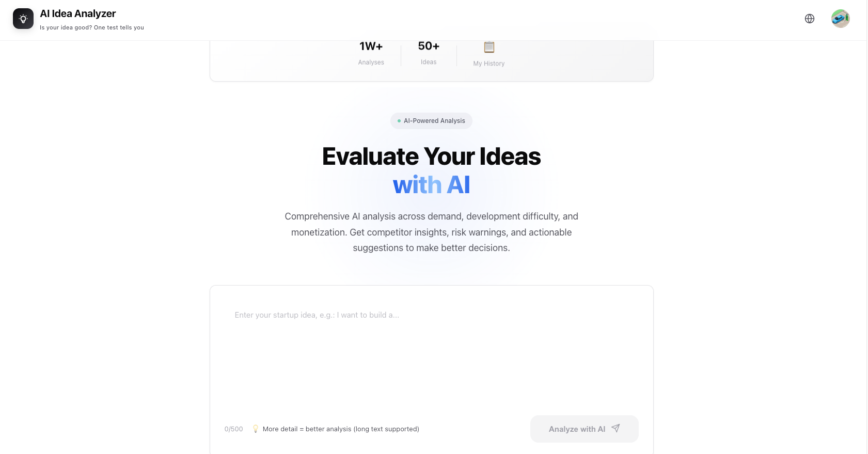Click the green dot in the analysis badge

(x=399, y=120)
